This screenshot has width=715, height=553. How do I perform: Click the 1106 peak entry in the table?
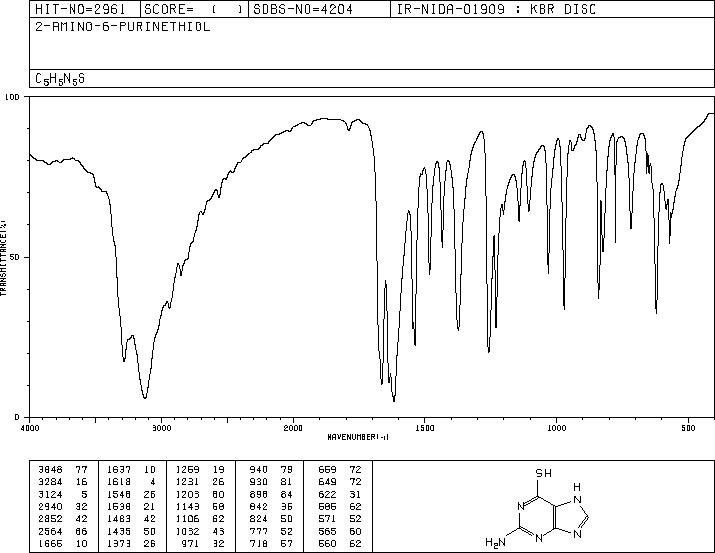[200, 519]
